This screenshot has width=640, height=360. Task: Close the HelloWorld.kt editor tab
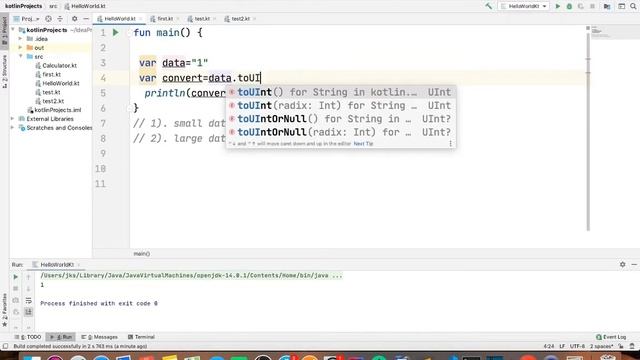140,19
